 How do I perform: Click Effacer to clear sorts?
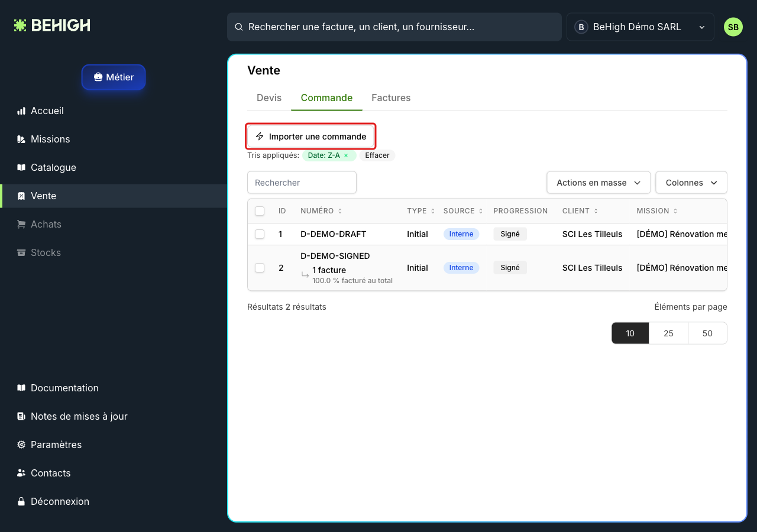click(x=377, y=155)
